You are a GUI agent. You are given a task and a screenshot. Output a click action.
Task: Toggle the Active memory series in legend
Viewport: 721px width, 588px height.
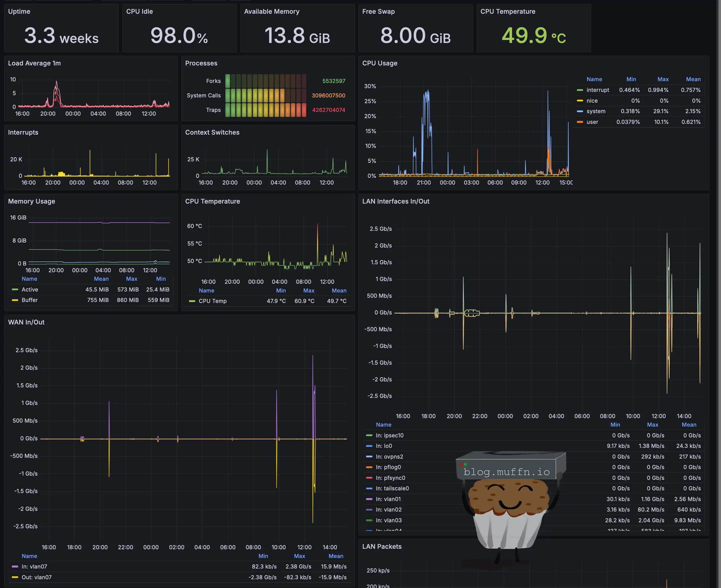click(x=30, y=290)
